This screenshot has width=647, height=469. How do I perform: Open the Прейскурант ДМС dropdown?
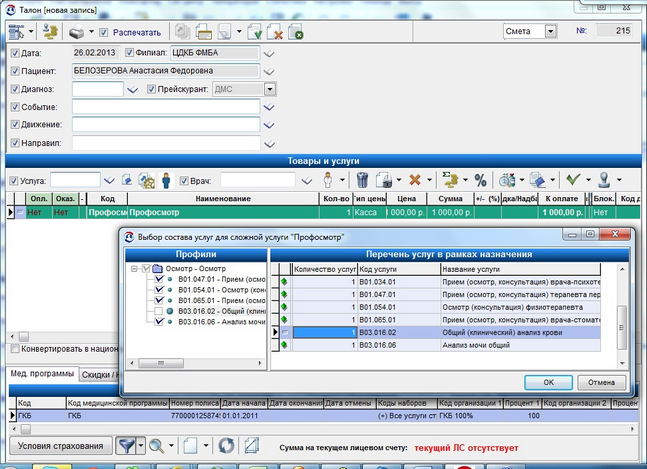(269, 89)
